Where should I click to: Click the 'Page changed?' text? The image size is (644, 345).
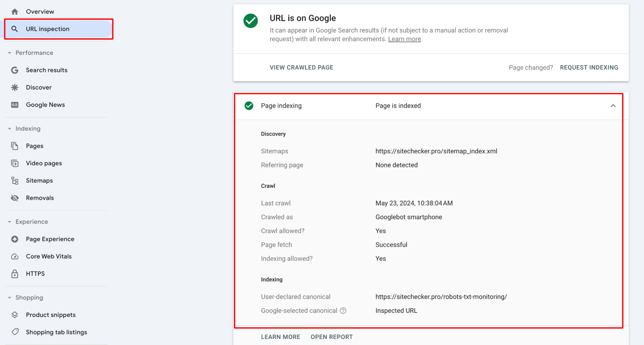(531, 68)
